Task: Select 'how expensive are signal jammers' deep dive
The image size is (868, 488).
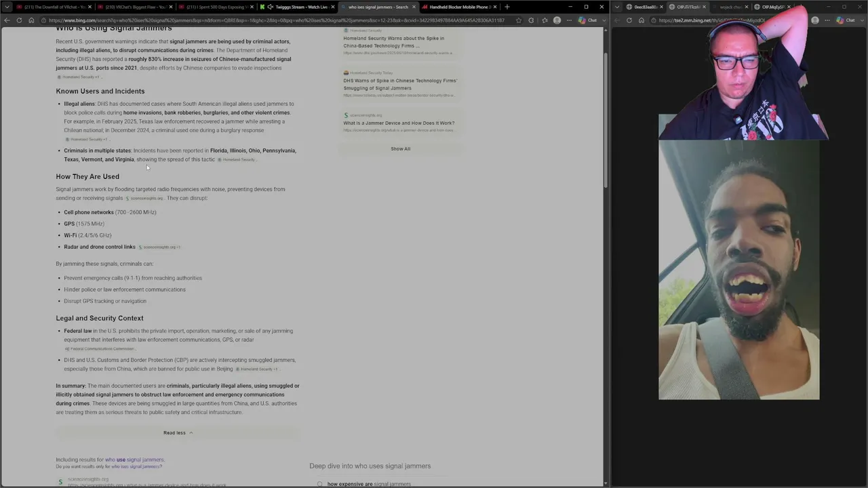Action: 369,484
